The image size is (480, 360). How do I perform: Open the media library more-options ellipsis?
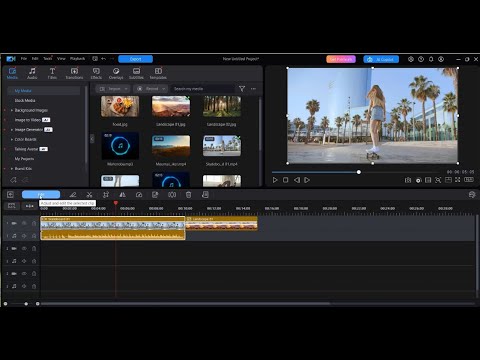(253, 89)
